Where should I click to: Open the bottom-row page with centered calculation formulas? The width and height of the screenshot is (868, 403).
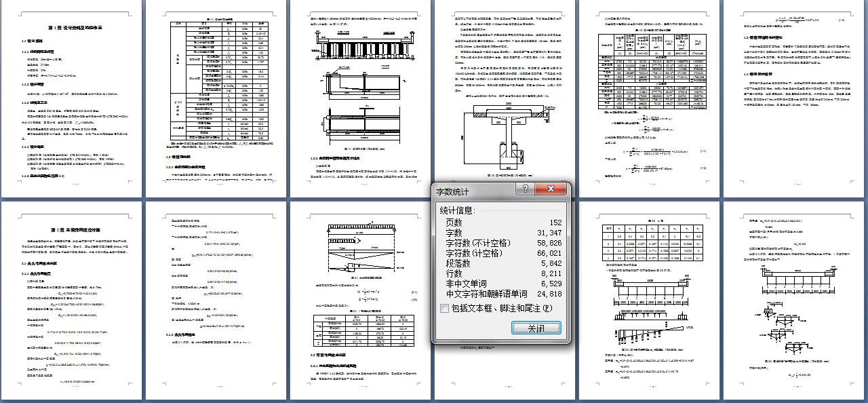pyautogui.click(x=216, y=301)
